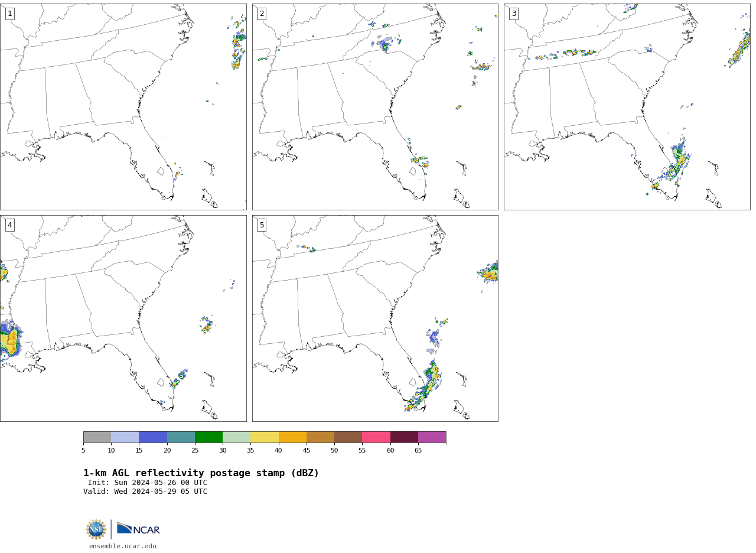Open ensemble member 1 map panel
Viewport: 756px width, 553px height.
click(123, 106)
